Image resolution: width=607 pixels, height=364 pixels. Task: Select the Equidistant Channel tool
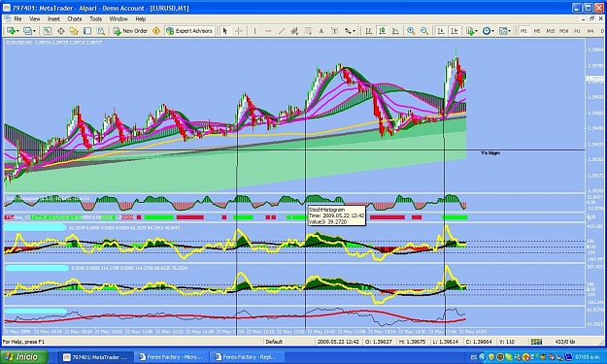tap(294, 31)
